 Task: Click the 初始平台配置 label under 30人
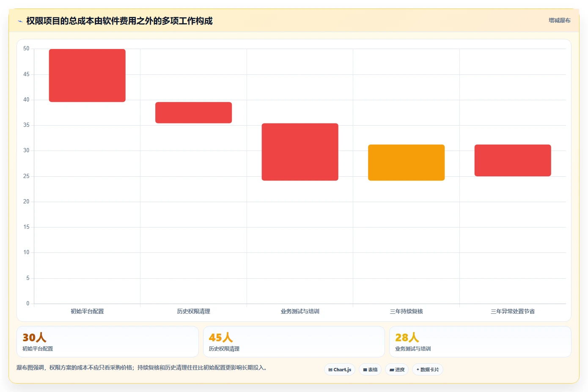[x=38, y=349]
